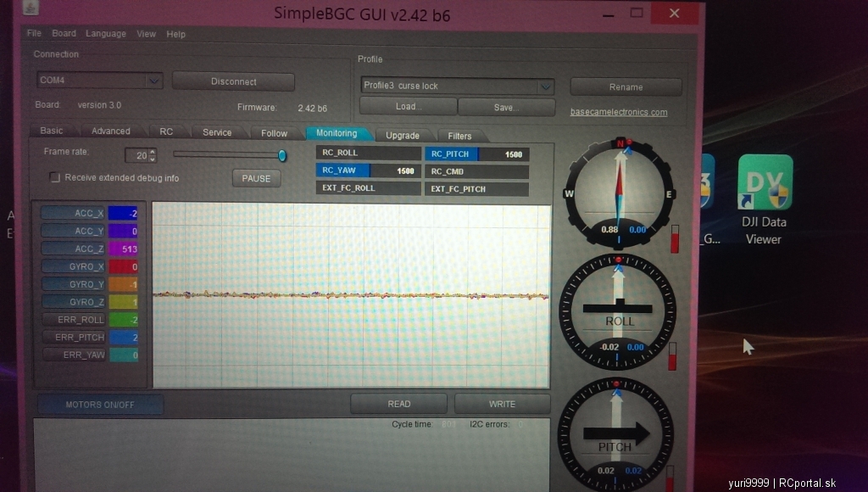Toggle the ACC_Z graph channel
Screen dimensions: 868x492
coord(73,249)
